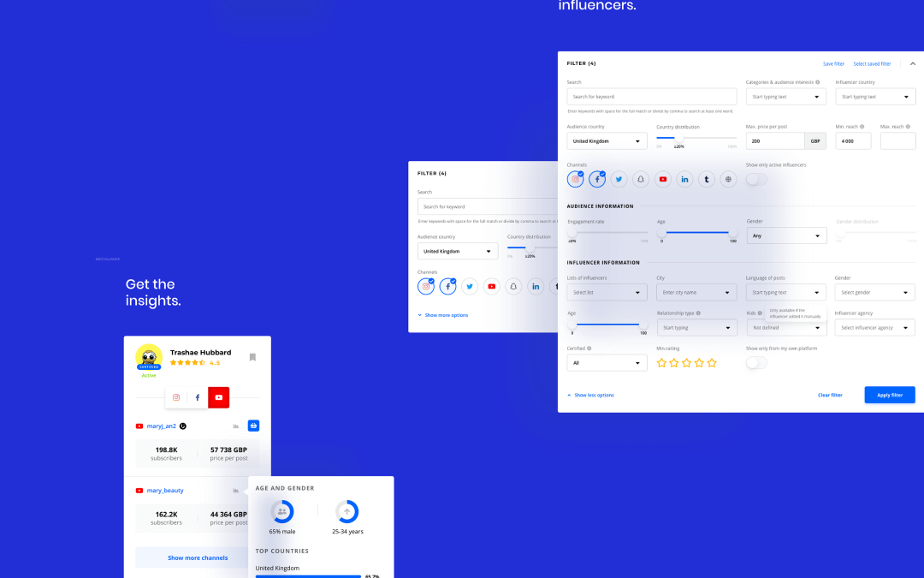Select the globe website channel icon
The width and height of the screenshot is (924, 578).
pos(728,179)
